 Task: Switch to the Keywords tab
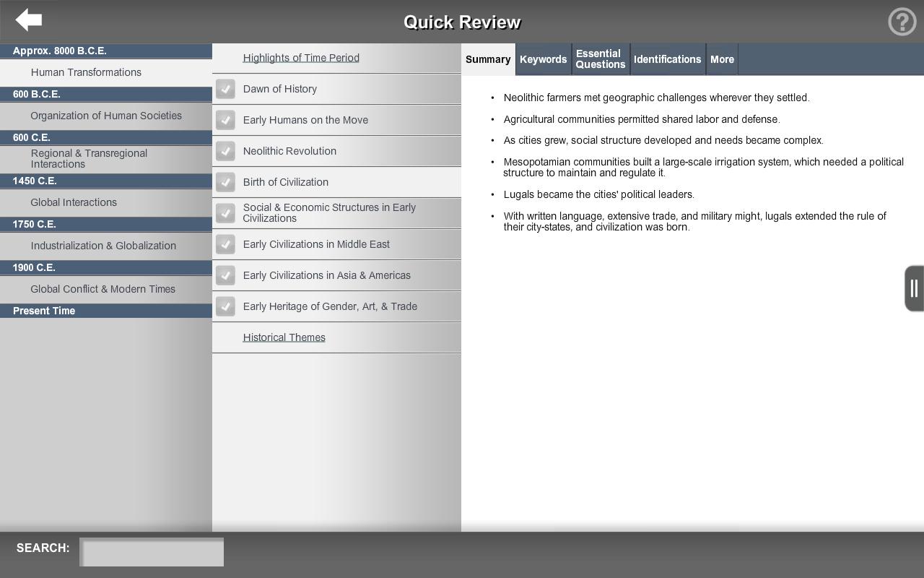(543, 59)
